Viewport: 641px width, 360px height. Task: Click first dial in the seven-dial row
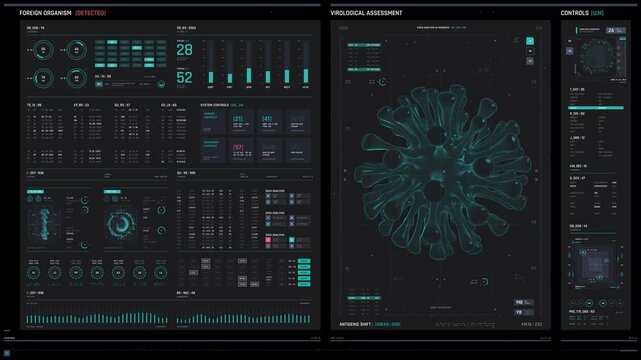click(34, 273)
